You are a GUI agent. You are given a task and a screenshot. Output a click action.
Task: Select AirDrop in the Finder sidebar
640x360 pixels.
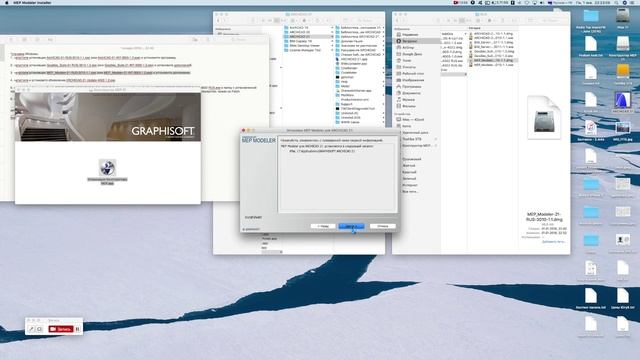408,47
